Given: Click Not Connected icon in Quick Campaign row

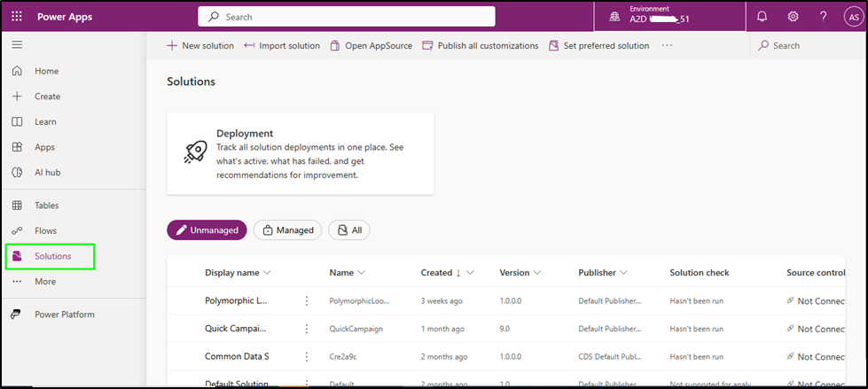Looking at the screenshot, I should [791, 328].
